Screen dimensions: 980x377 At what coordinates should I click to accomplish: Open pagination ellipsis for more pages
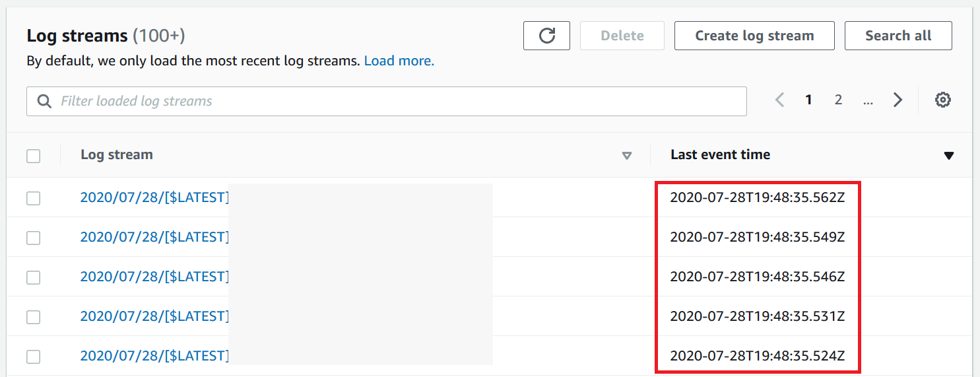(868, 100)
